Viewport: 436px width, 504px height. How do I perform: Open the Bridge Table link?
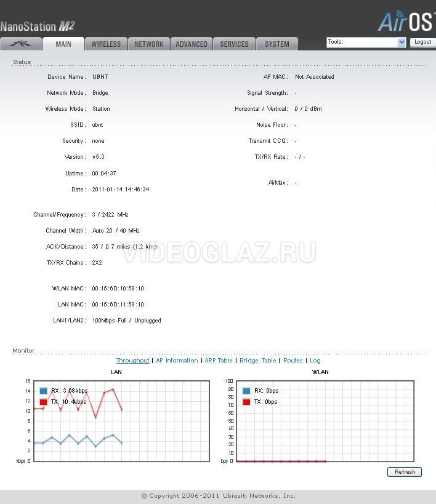coord(257,361)
